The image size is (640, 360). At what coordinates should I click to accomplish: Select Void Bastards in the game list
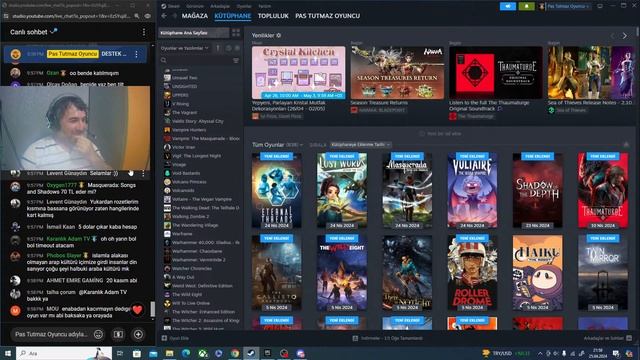(x=200, y=173)
